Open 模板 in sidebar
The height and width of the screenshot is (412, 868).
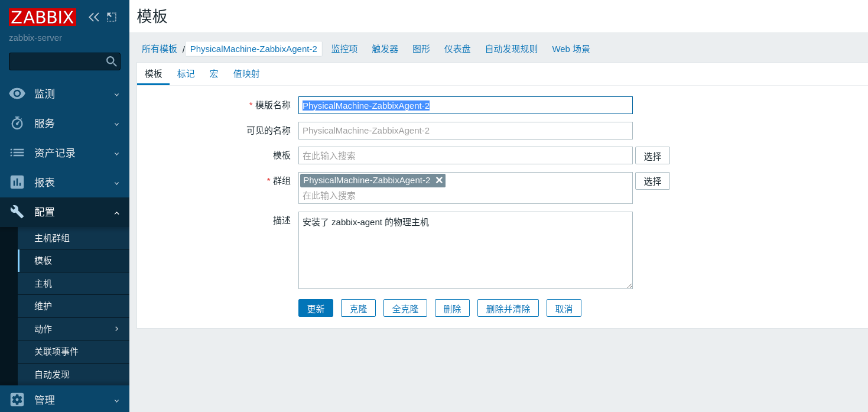[x=73, y=261]
